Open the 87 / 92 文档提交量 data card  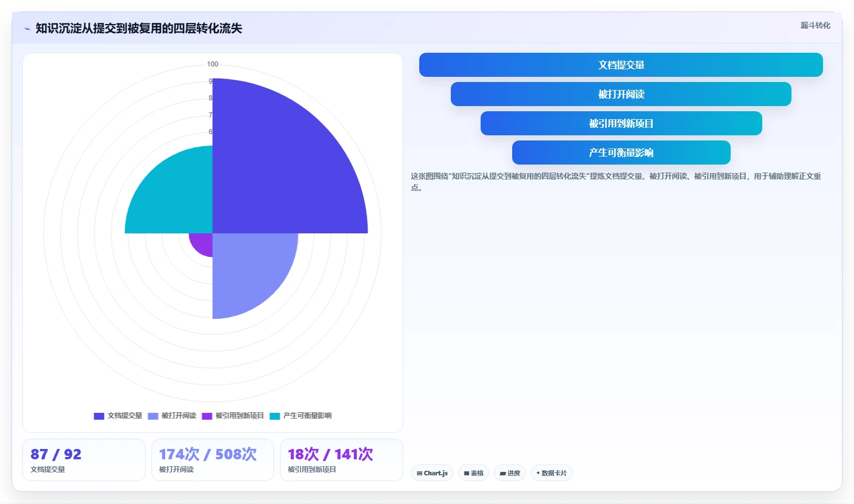84,460
